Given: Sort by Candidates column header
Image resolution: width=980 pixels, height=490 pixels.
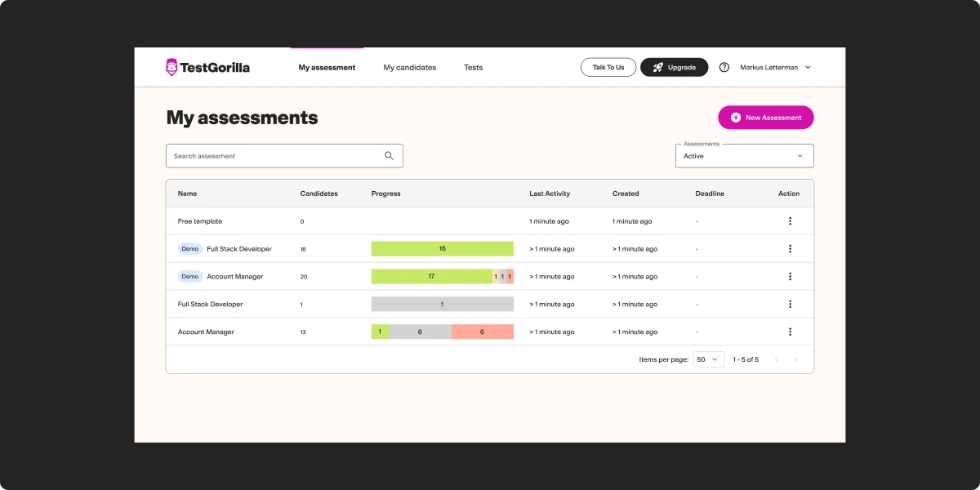Looking at the screenshot, I should (318, 194).
